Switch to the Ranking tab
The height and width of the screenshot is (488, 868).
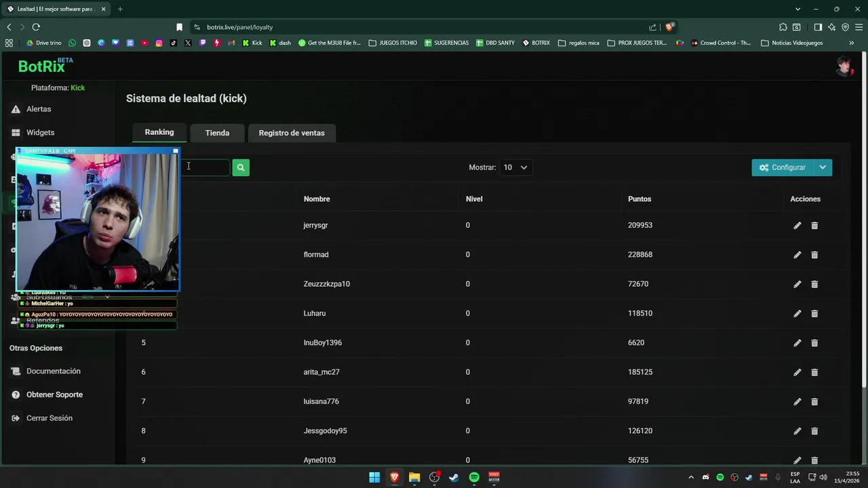coord(159,132)
